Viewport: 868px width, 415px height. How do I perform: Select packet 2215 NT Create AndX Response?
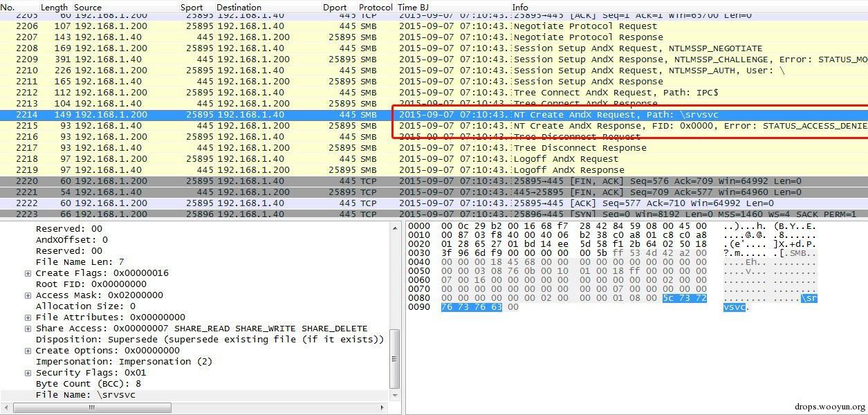point(277,126)
